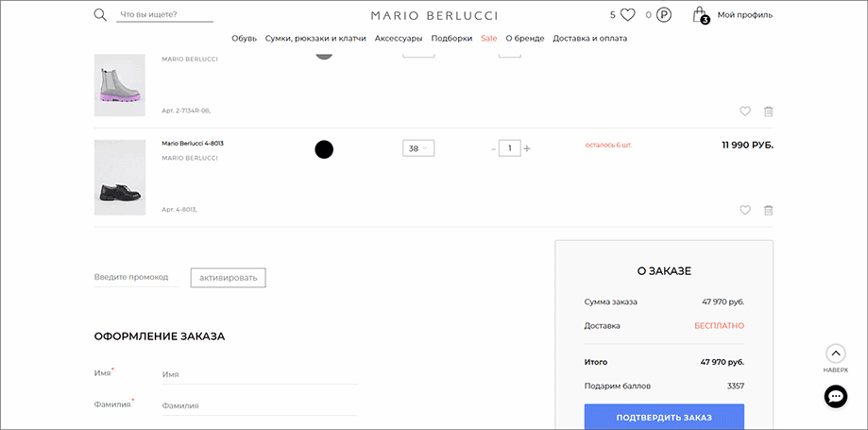The width and height of the screenshot is (868, 430).
Task: Open size 38 dropdown
Action: (418, 148)
